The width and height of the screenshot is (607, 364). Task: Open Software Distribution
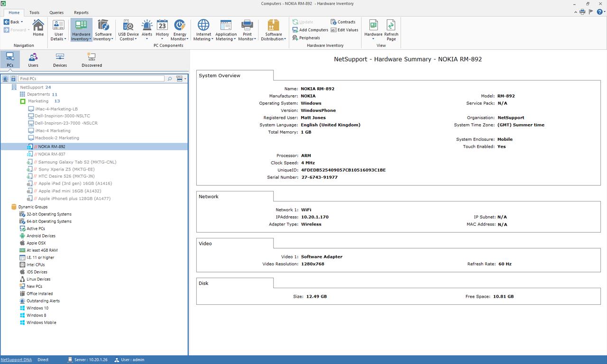coord(274,30)
